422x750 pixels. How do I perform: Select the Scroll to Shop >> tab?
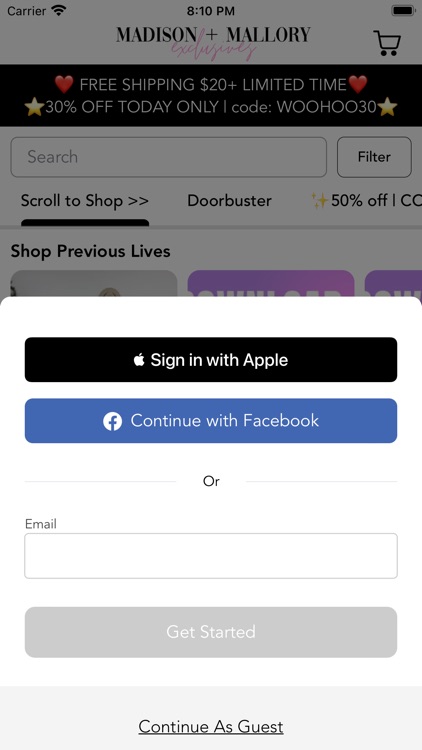click(85, 201)
